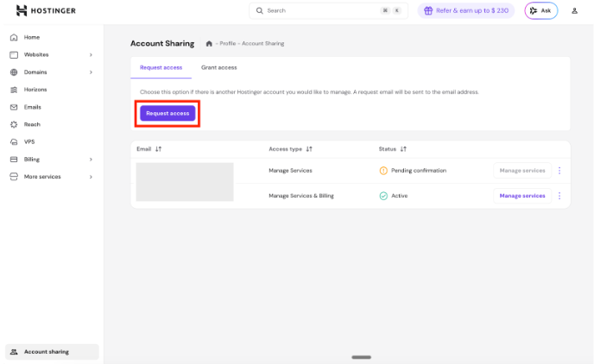Open the user profile icon
This screenshot has height=364, width=594.
[x=575, y=11]
